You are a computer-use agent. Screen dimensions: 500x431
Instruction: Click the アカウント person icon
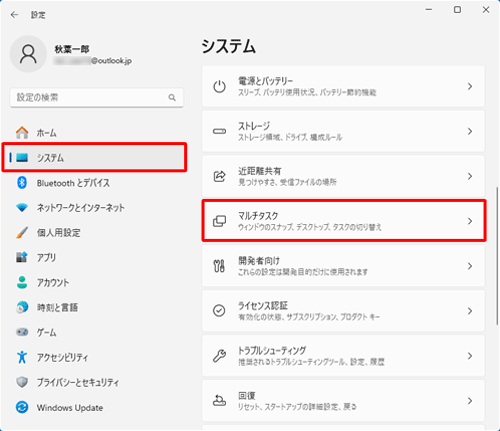(22, 282)
